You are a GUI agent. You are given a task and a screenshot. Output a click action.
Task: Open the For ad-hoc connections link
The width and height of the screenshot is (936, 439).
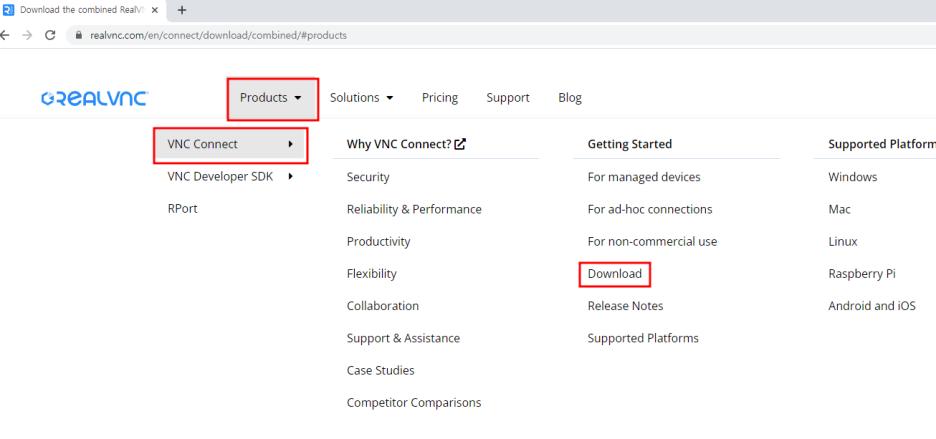click(x=650, y=209)
